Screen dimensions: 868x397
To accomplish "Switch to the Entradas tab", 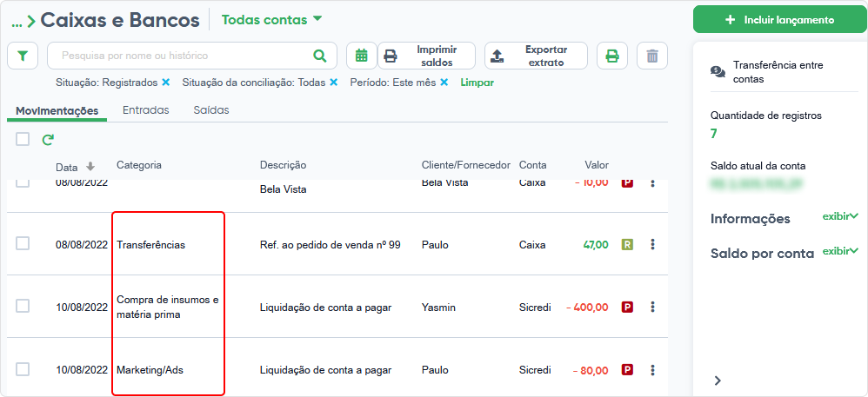I will [145, 110].
